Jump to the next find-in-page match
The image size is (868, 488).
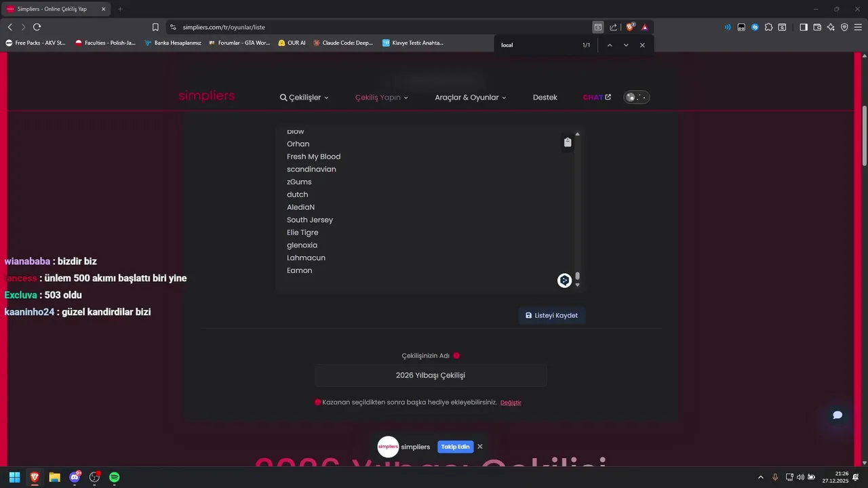point(626,45)
